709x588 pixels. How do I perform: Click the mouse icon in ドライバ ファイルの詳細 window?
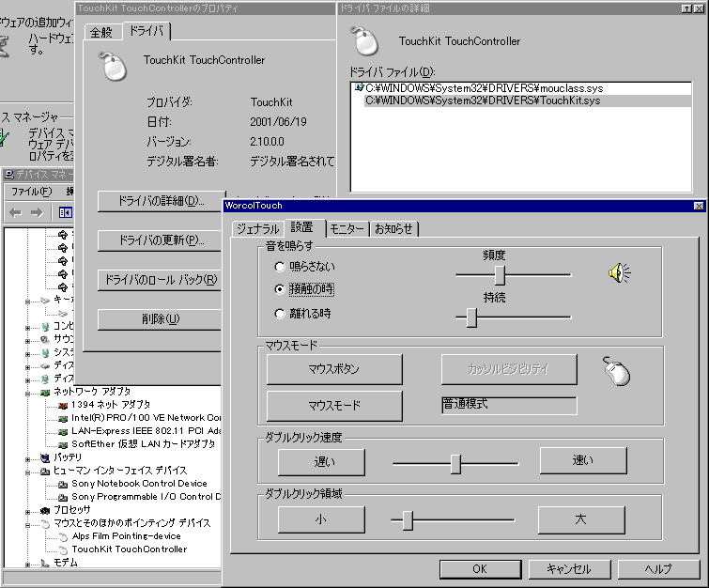365,41
